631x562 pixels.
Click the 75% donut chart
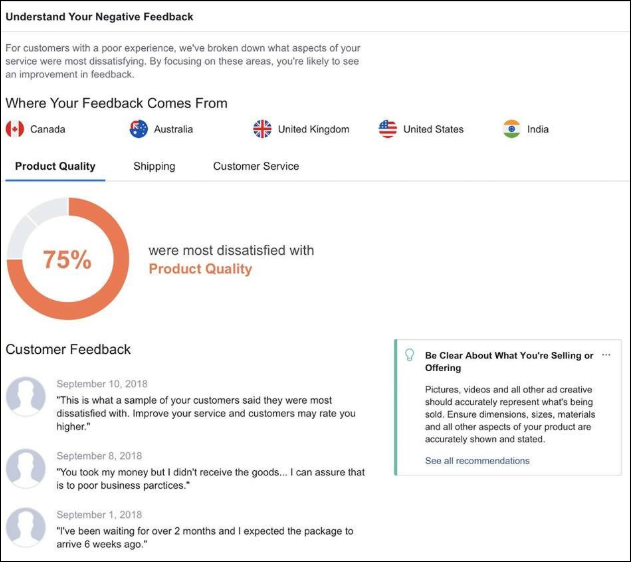click(68, 259)
